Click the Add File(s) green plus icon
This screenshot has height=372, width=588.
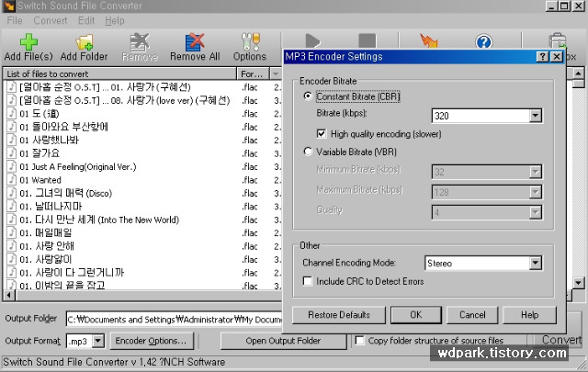(x=28, y=41)
